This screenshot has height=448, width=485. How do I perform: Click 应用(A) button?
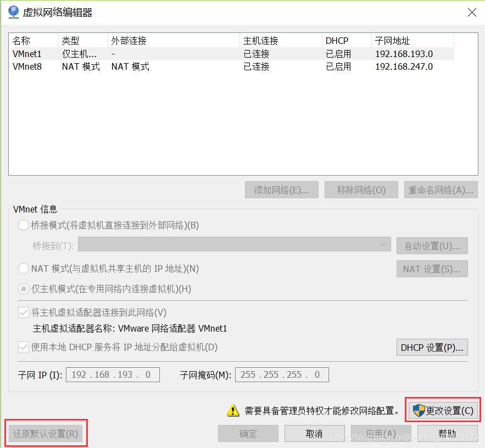(x=381, y=434)
